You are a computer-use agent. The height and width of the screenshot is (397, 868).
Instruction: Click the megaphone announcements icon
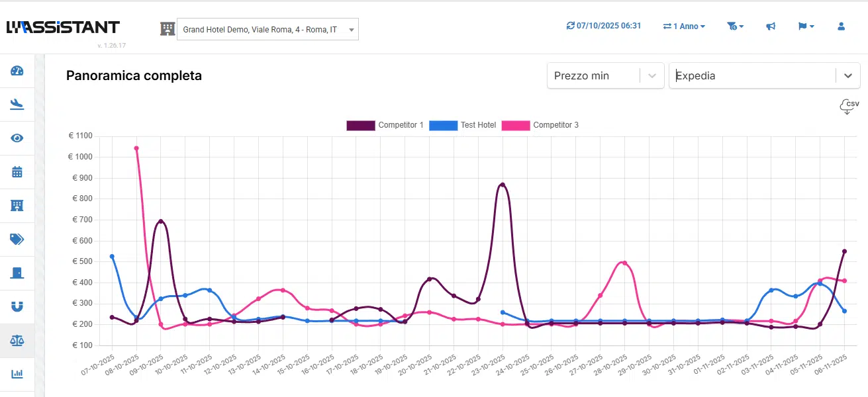click(x=771, y=26)
